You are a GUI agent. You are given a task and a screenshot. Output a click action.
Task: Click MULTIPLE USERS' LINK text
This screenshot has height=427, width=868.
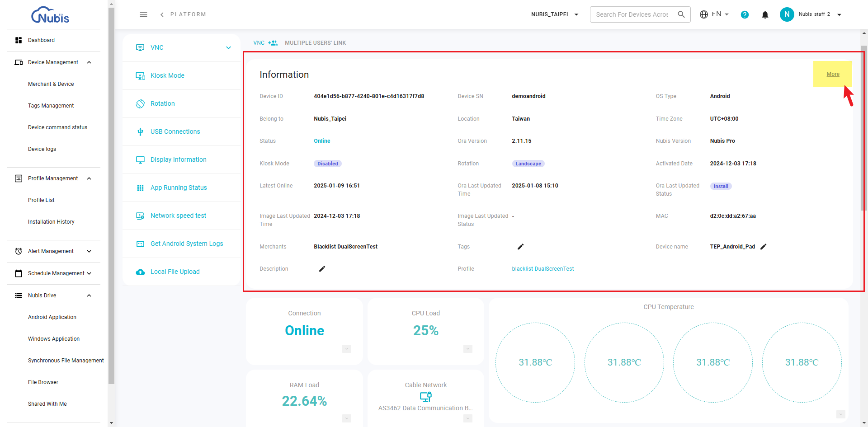(x=315, y=43)
